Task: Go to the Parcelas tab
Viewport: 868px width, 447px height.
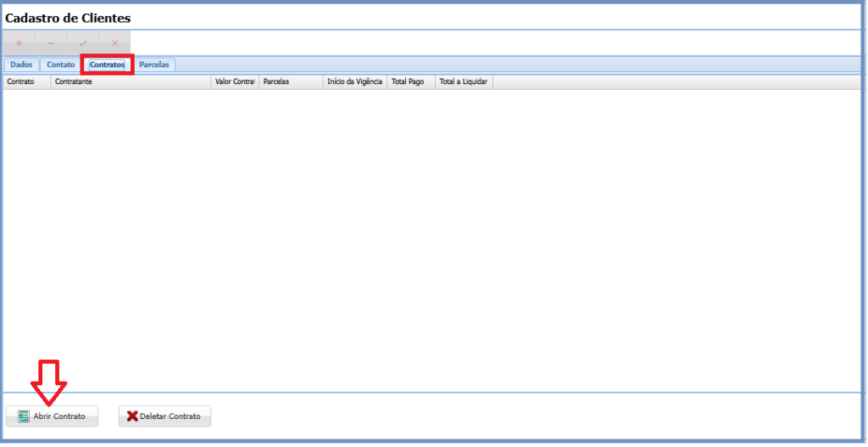Action: point(154,64)
